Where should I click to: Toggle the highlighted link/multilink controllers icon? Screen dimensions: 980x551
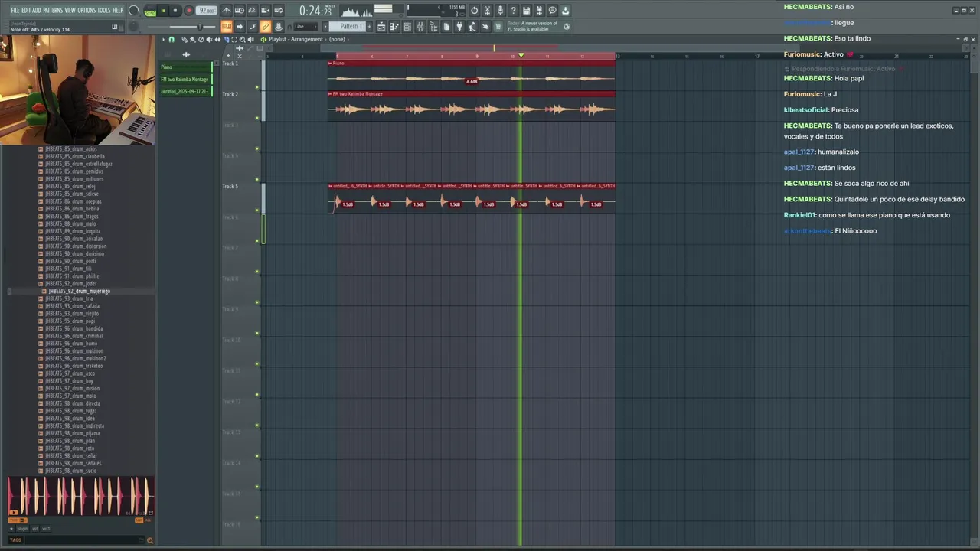coord(266,26)
